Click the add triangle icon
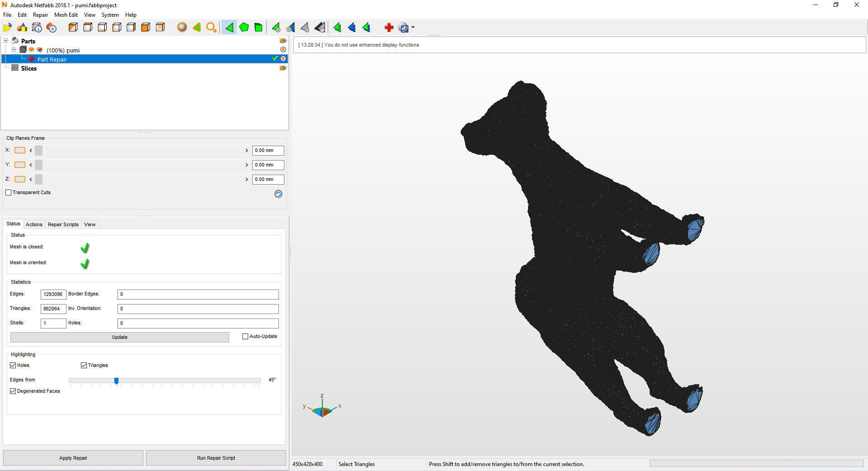This screenshot has height=471, width=868. pos(276,28)
